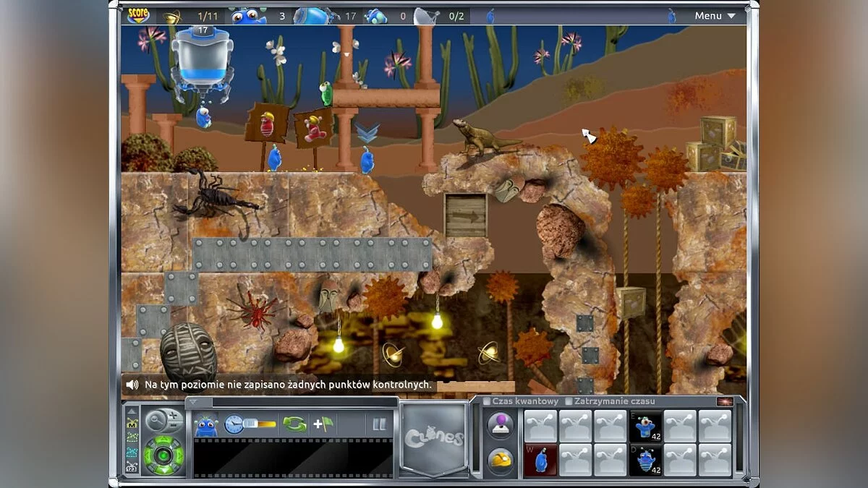Click the add checkpoint flag icon
The height and width of the screenshot is (488, 868).
tap(323, 424)
